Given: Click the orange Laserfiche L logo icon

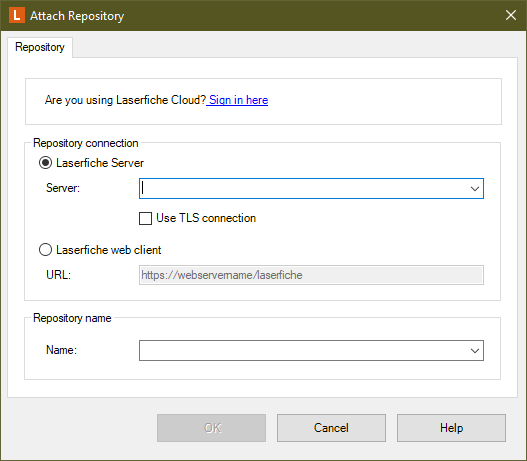Looking at the screenshot, I should pyautogui.click(x=17, y=15).
